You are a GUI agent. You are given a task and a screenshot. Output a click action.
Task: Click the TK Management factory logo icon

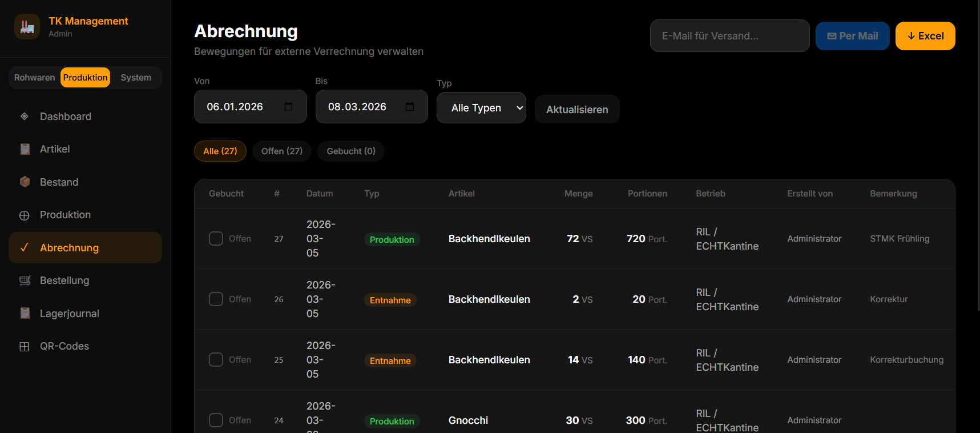[27, 27]
